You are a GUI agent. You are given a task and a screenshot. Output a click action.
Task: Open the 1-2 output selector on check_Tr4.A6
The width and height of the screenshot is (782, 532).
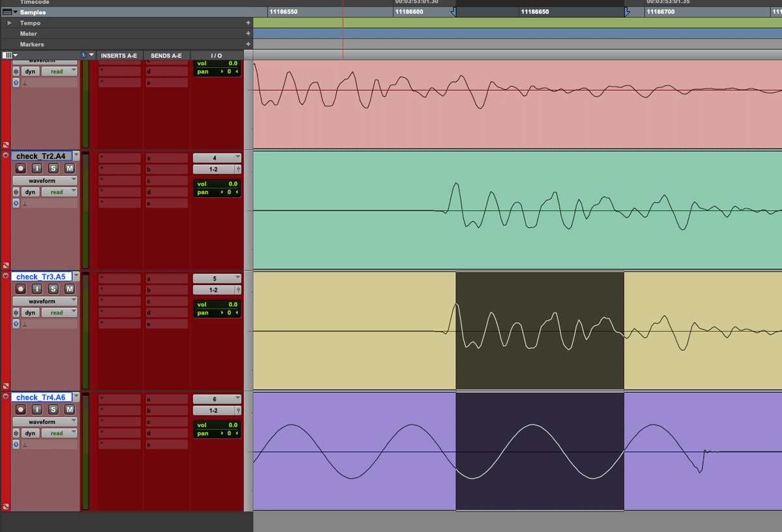pos(214,411)
